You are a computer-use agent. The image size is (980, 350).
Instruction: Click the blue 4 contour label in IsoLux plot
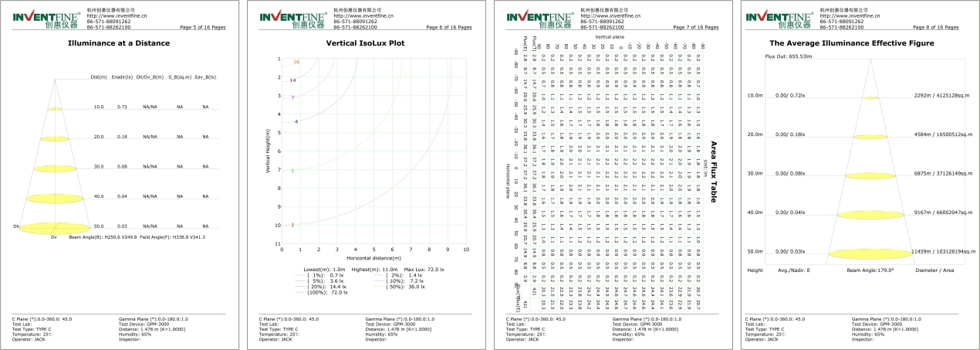click(296, 121)
